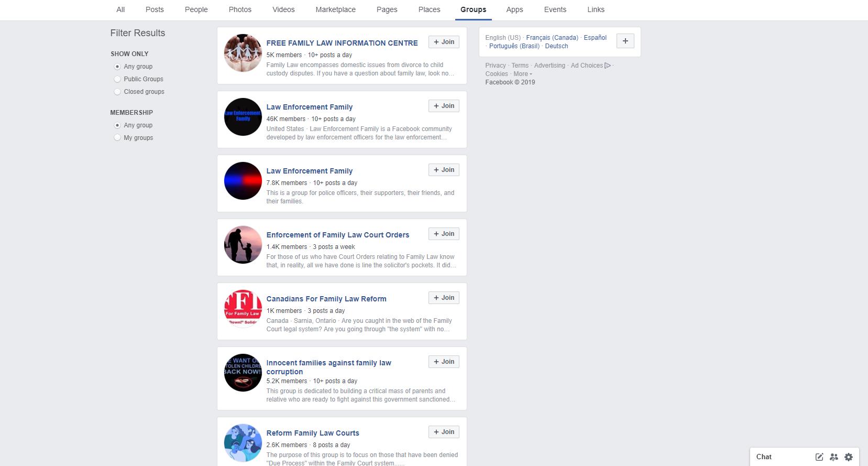Create new group chat icon in Chat bar
The height and width of the screenshot is (466, 868).
834,457
